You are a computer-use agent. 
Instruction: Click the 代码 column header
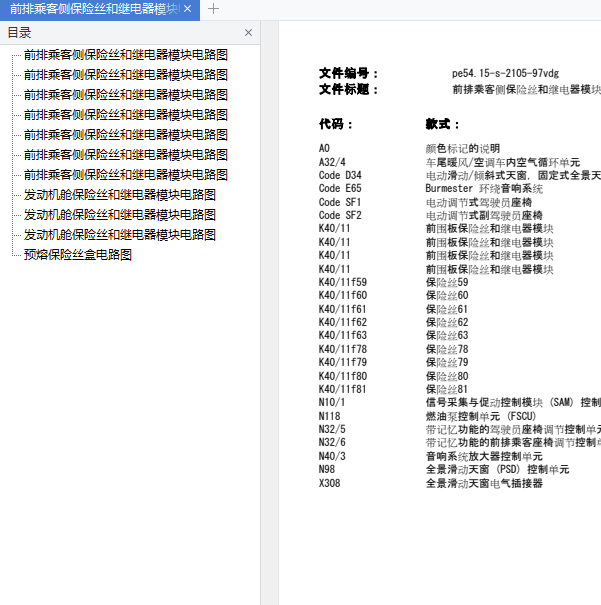336,124
